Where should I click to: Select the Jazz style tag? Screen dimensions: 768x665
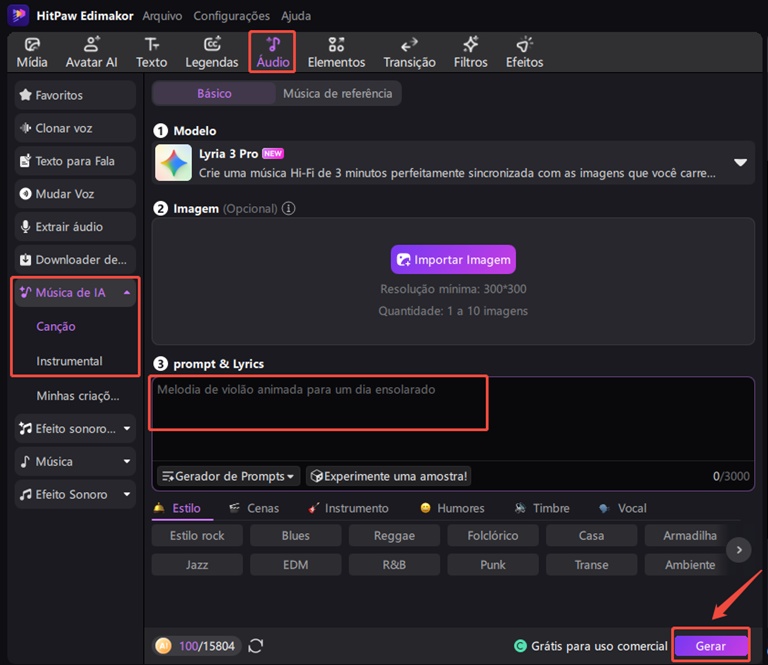coord(197,565)
